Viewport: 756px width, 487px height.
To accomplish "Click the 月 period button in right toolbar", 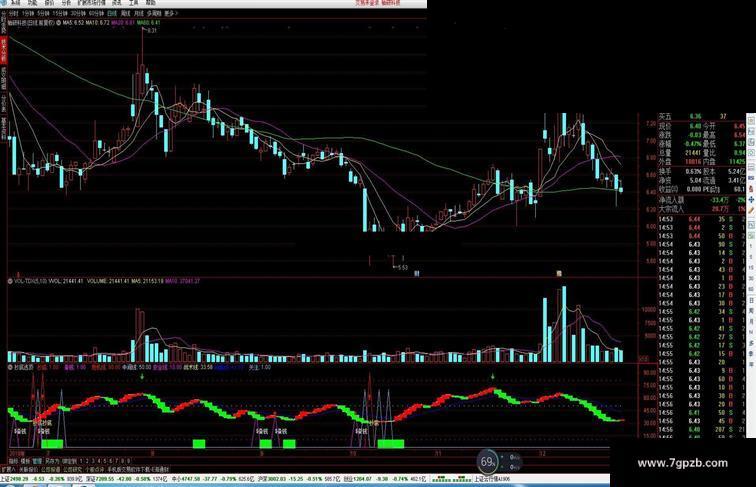I will [751, 322].
